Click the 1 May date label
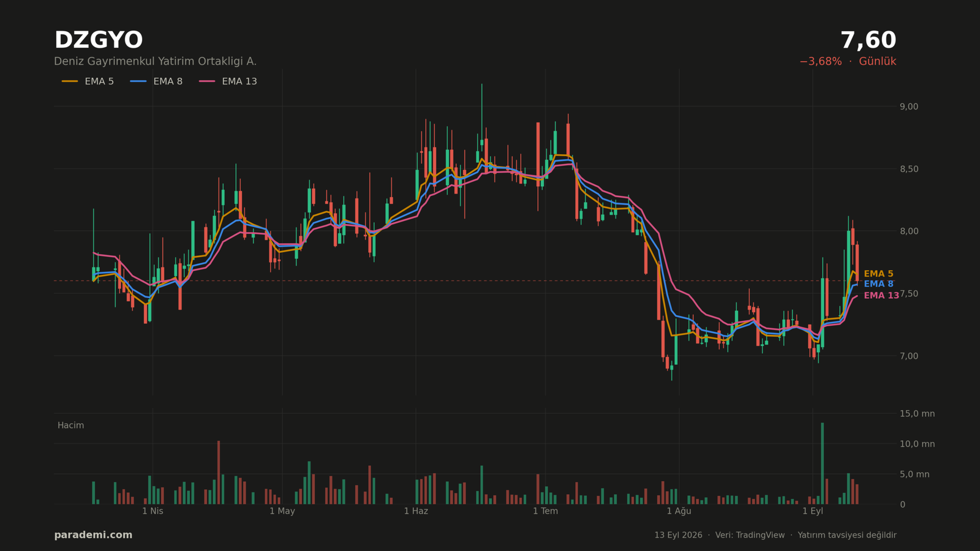This screenshot has height=551, width=980. 282,511
